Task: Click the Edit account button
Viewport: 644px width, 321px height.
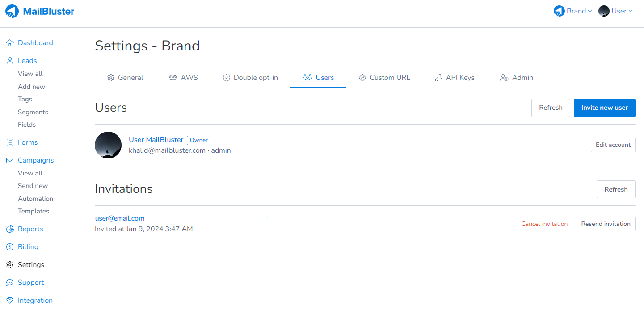Action: (613, 145)
